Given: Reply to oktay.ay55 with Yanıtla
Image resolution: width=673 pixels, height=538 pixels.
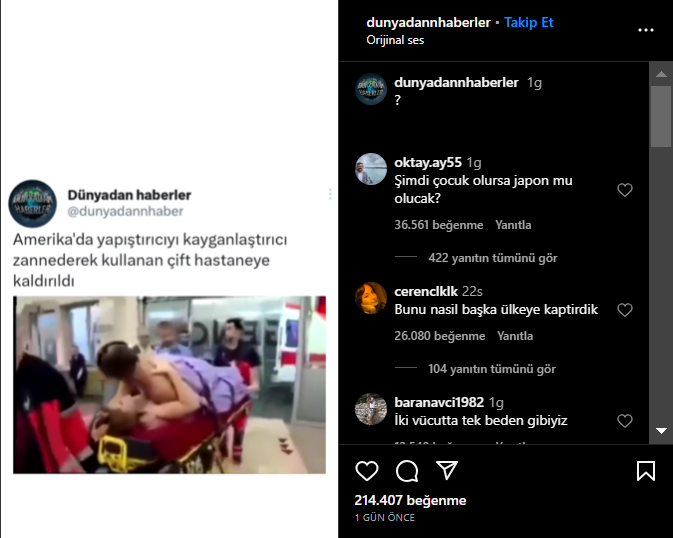Looking at the screenshot, I should (513, 225).
